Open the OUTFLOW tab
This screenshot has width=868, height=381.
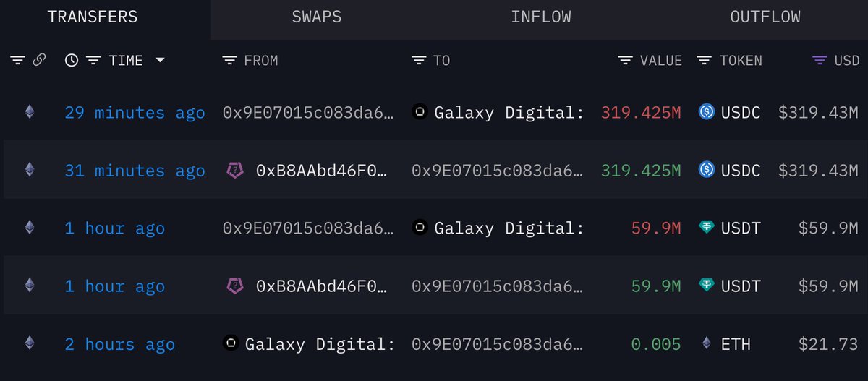coord(765,17)
